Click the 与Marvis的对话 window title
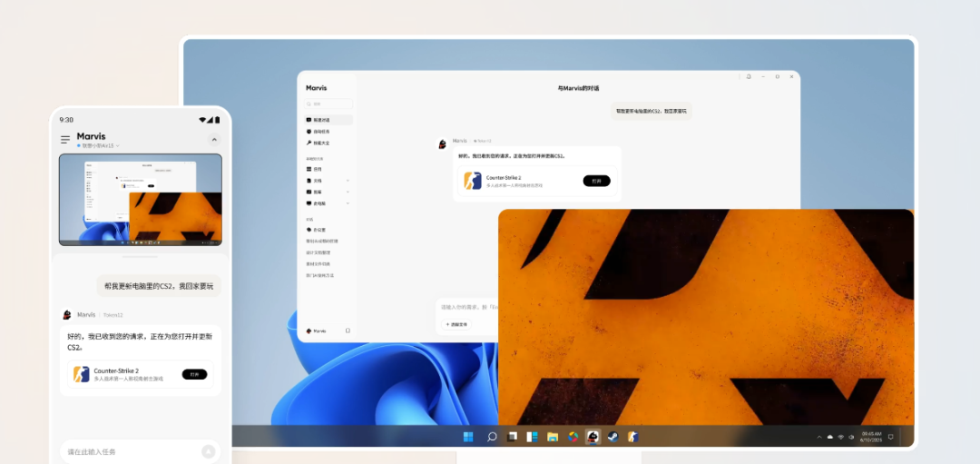This screenshot has width=980, height=464. point(578,88)
